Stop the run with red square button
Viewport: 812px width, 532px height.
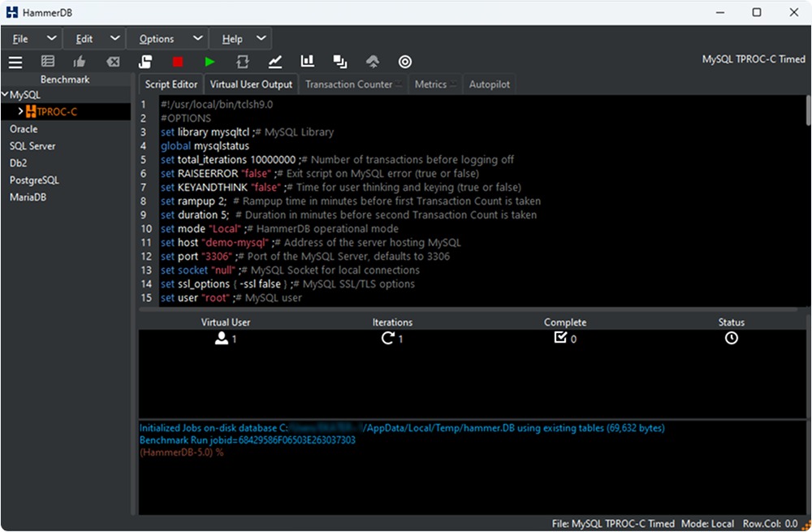coord(178,62)
